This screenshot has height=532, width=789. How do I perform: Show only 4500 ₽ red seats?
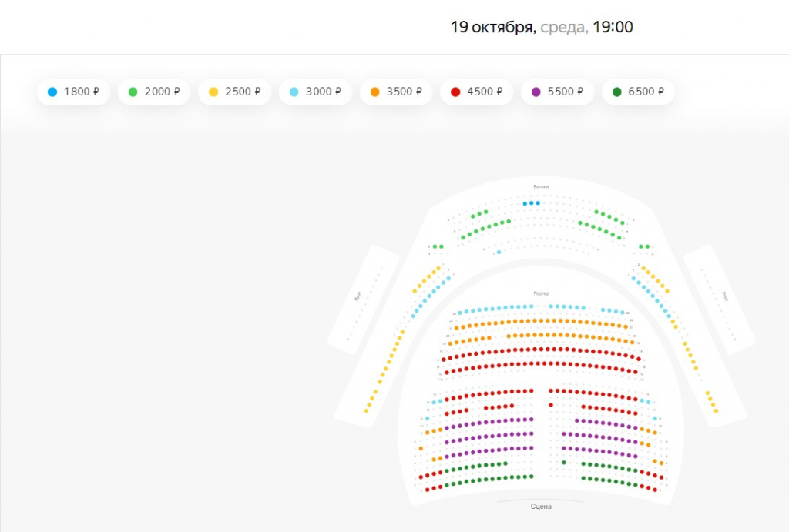tap(477, 92)
